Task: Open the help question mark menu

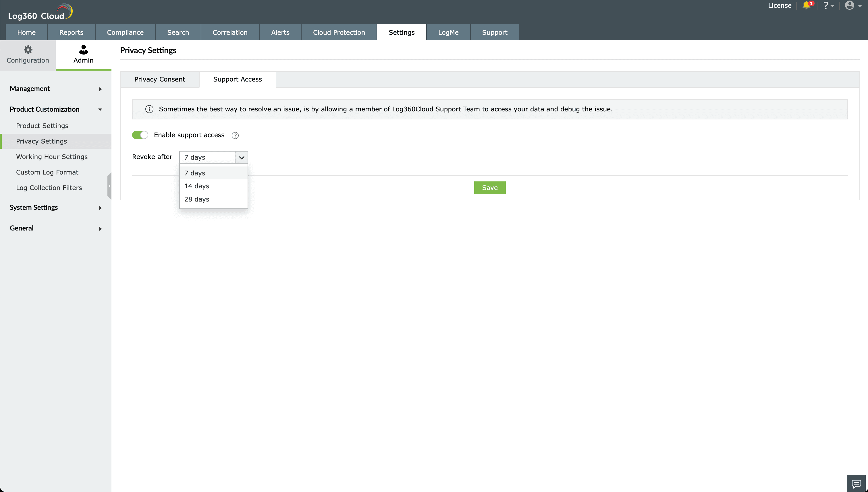Action: (x=828, y=5)
